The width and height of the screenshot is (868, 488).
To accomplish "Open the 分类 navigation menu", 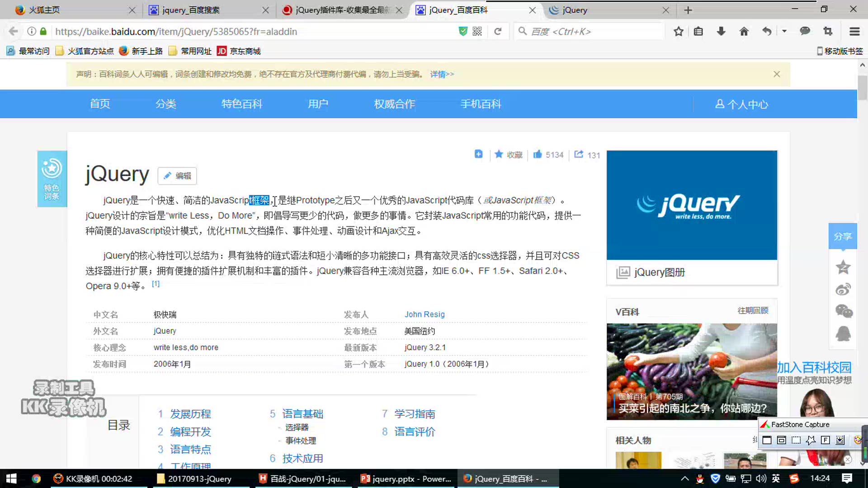I will [x=166, y=104].
